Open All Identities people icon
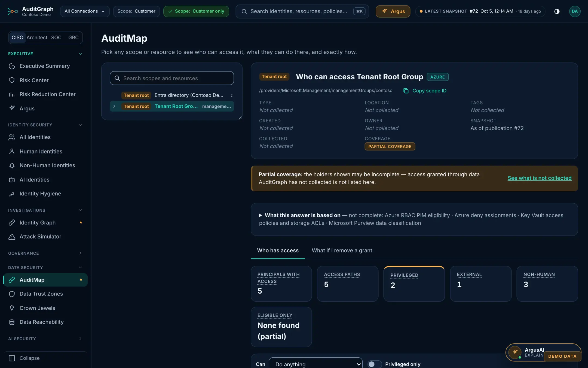The height and width of the screenshot is (368, 588). click(x=12, y=137)
